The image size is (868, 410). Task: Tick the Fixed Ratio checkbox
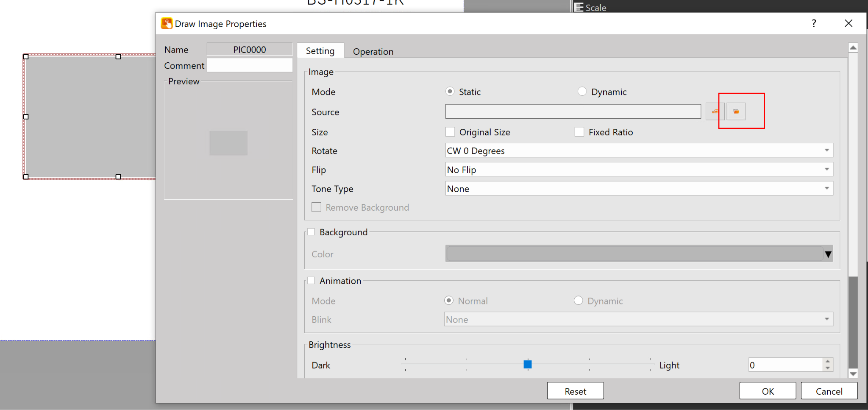click(x=579, y=132)
